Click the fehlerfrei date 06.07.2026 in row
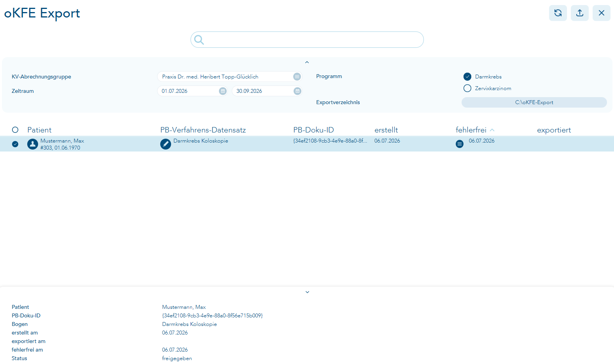Image resolution: width=614 pixels, height=364 pixels. point(481,141)
